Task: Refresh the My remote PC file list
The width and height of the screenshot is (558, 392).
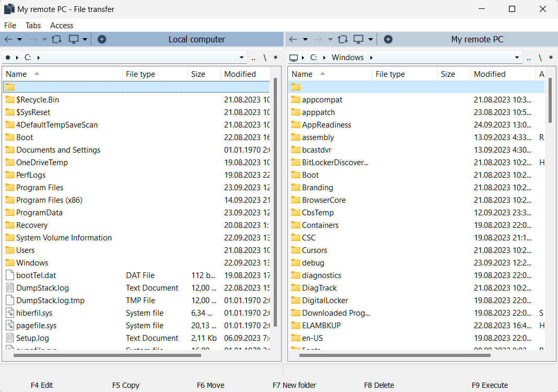Action: pos(343,39)
